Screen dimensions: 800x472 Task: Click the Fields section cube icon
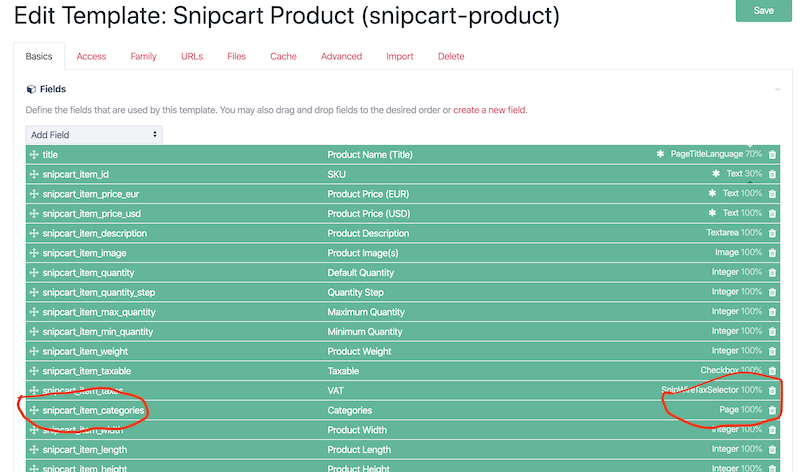coord(31,89)
